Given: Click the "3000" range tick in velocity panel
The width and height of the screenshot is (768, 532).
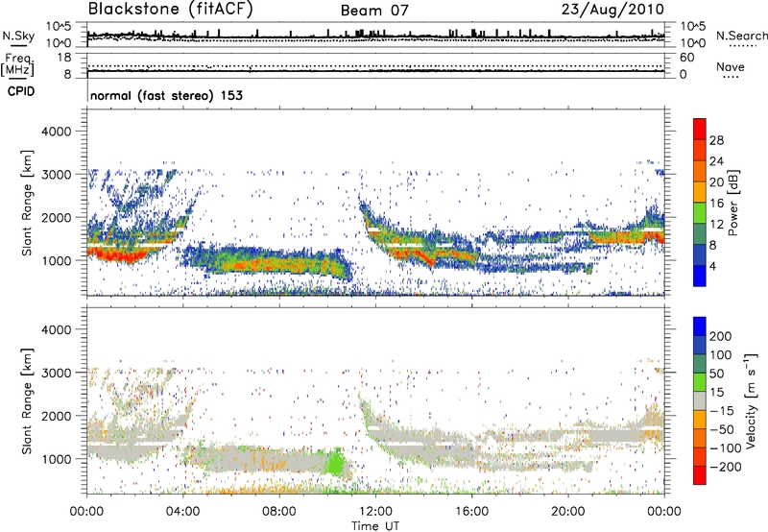Looking at the screenshot, I should tap(56, 373).
